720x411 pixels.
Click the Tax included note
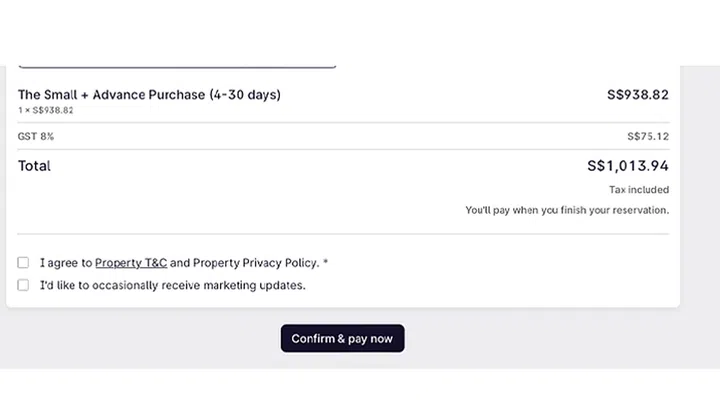(x=639, y=190)
